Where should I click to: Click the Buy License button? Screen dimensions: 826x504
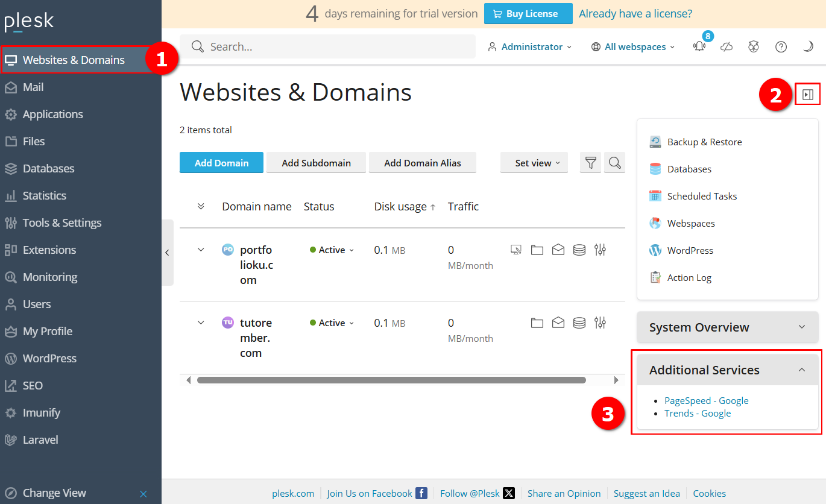(528, 13)
